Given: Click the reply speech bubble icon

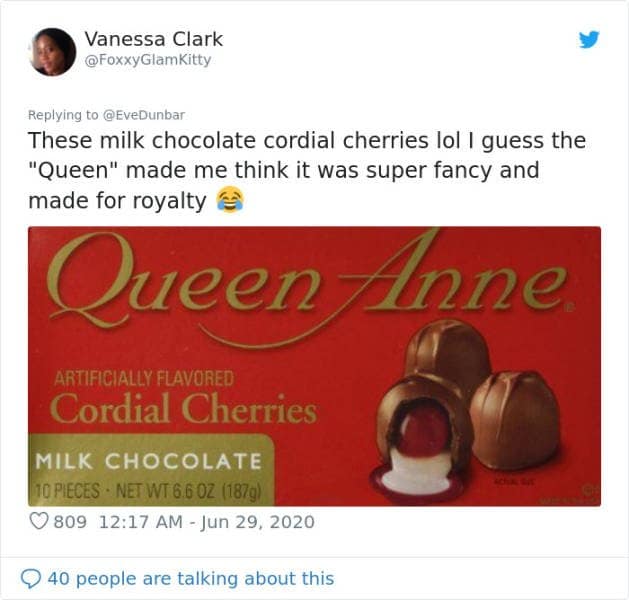Looking at the screenshot, I should point(30,578).
